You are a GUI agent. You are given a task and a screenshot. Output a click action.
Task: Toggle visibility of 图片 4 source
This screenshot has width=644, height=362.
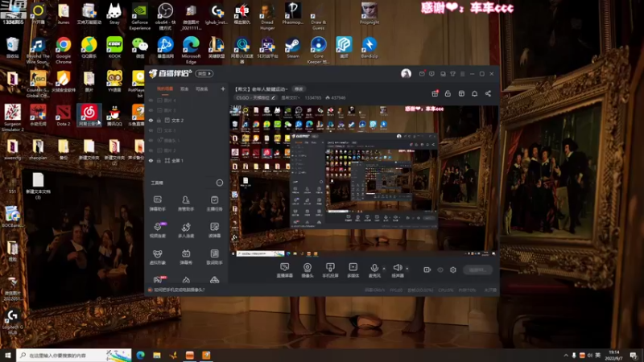(151, 100)
